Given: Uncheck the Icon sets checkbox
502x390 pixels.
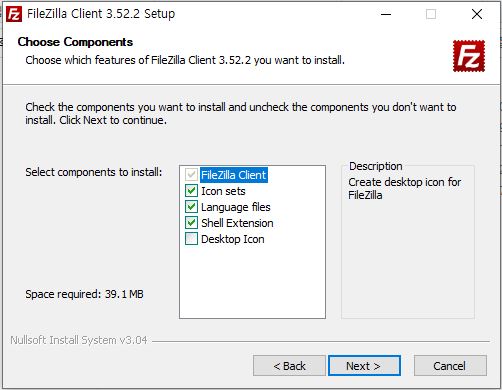Looking at the screenshot, I should tap(191, 191).
